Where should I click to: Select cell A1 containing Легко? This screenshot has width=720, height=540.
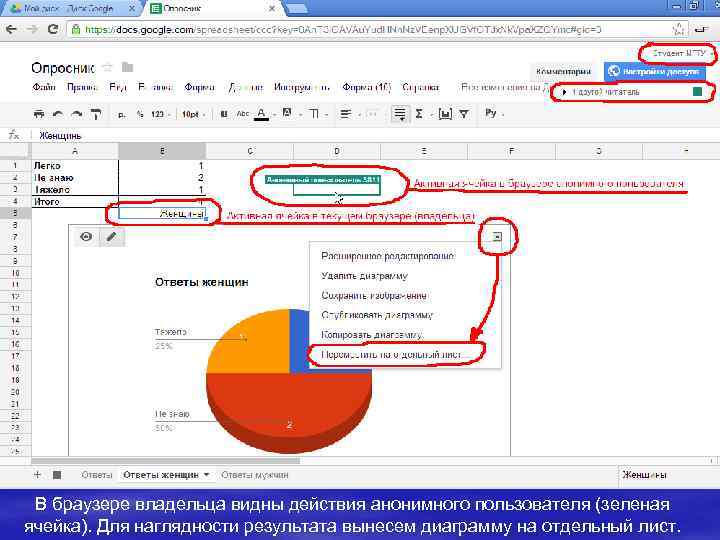point(75,165)
